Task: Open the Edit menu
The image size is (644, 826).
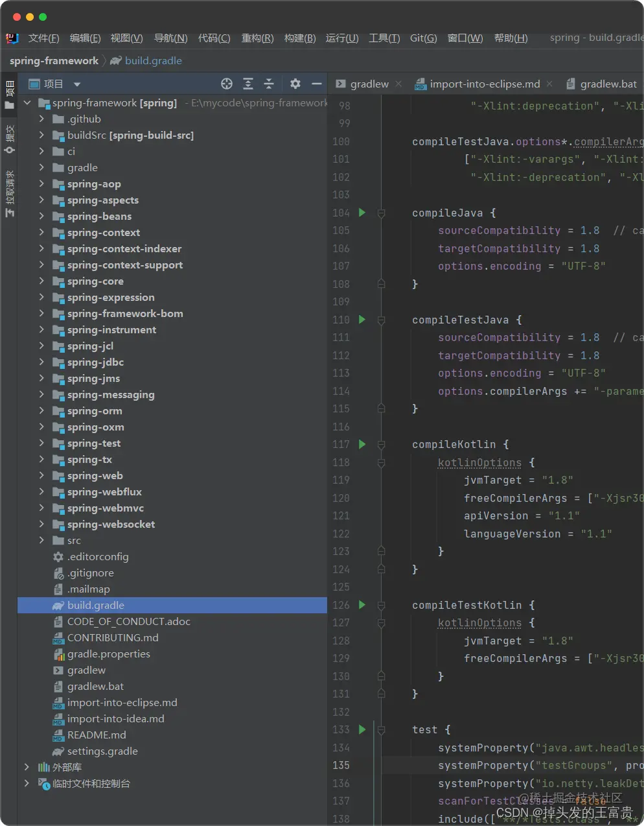Action: (x=85, y=38)
